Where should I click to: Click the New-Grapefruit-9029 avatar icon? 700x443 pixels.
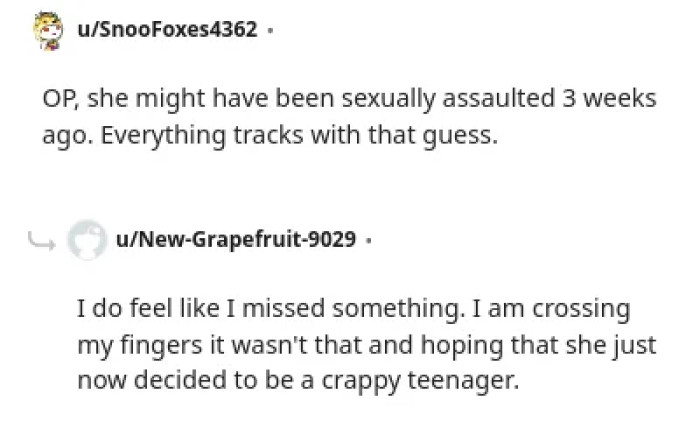tap(87, 241)
